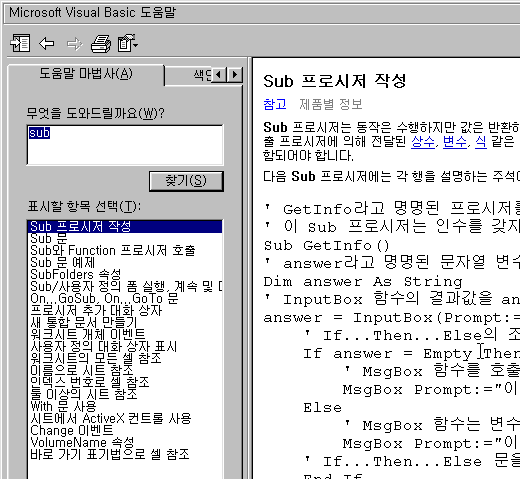
Task: Follow the 상수 hyperlink
Action: (x=423, y=142)
